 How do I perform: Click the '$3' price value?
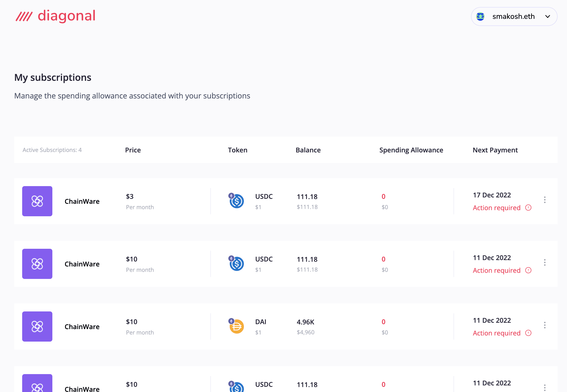(130, 196)
